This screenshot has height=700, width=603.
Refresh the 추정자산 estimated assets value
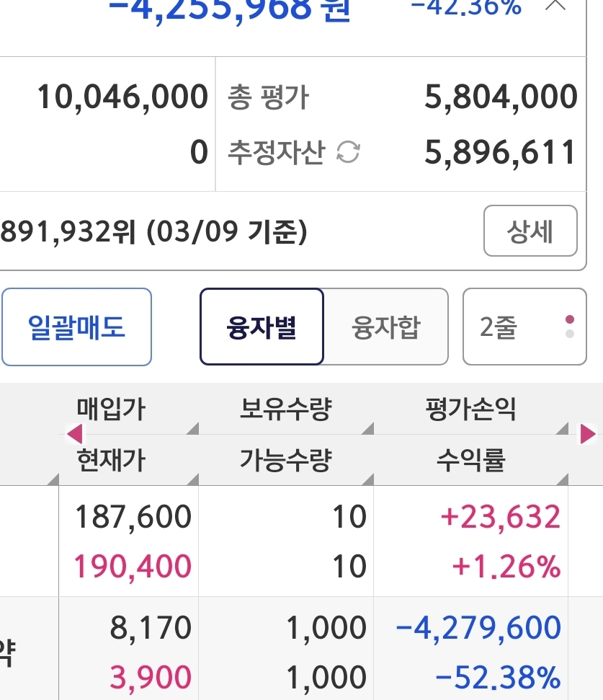click(349, 152)
